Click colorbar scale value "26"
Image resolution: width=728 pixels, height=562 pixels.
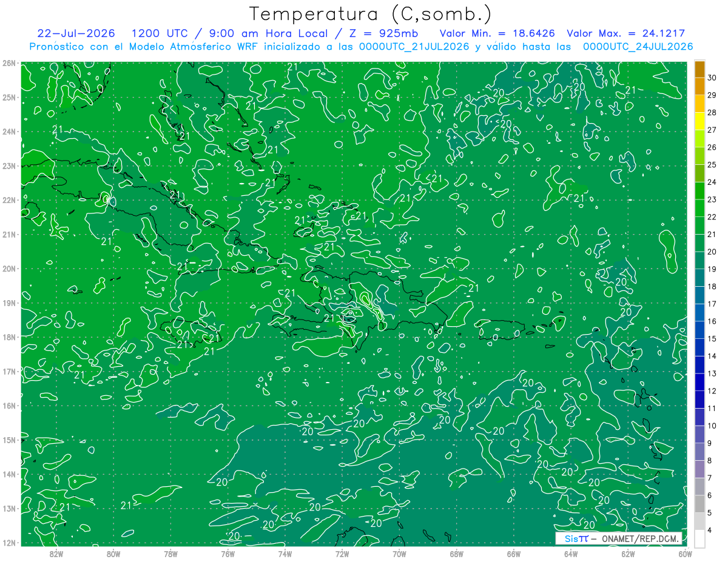tap(712, 147)
